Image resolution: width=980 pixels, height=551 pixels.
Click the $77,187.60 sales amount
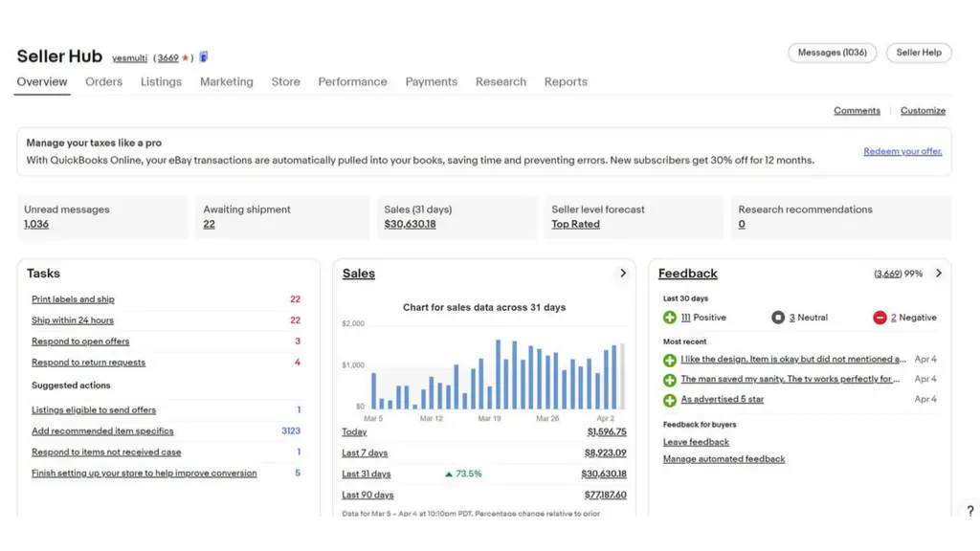(605, 495)
